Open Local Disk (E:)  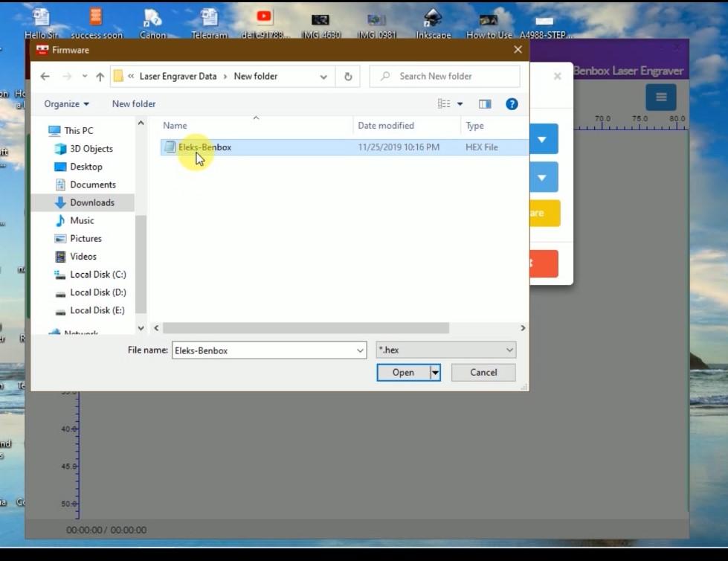click(97, 310)
